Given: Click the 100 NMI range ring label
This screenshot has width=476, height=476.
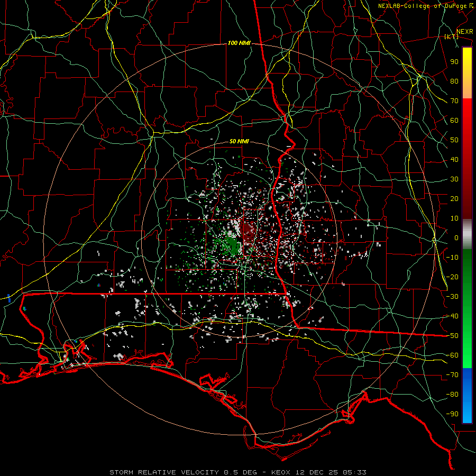Looking at the screenshot, I should pyautogui.click(x=239, y=43).
